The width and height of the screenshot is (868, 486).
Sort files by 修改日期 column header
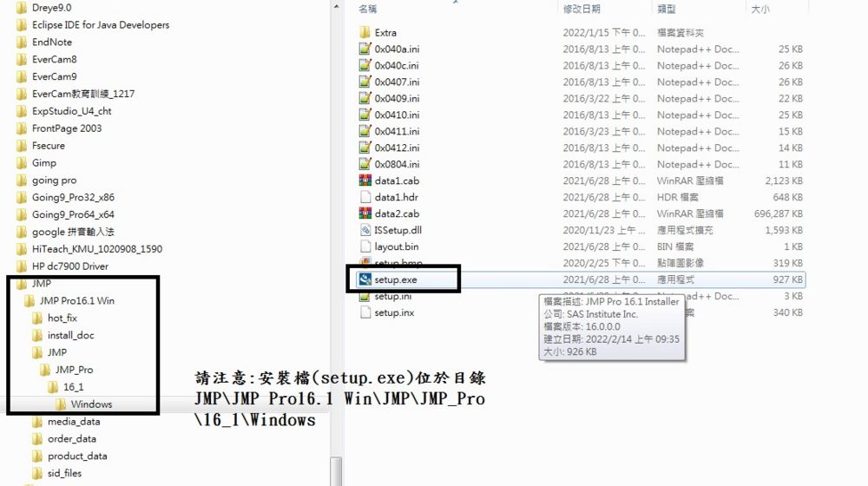click(582, 9)
